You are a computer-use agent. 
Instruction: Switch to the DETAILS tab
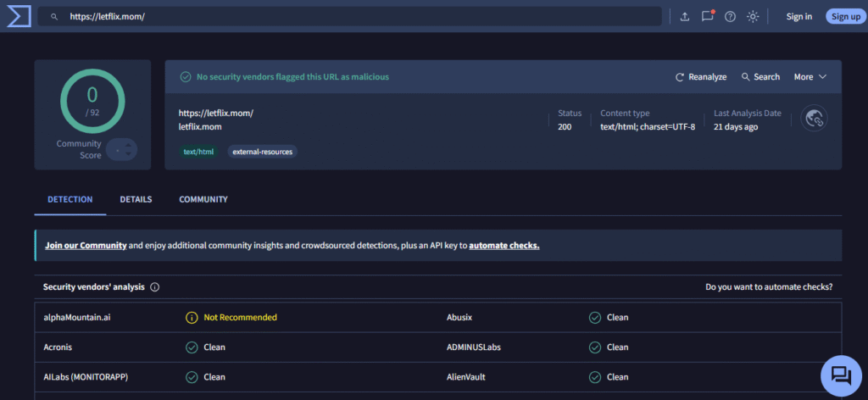point(136,199)
